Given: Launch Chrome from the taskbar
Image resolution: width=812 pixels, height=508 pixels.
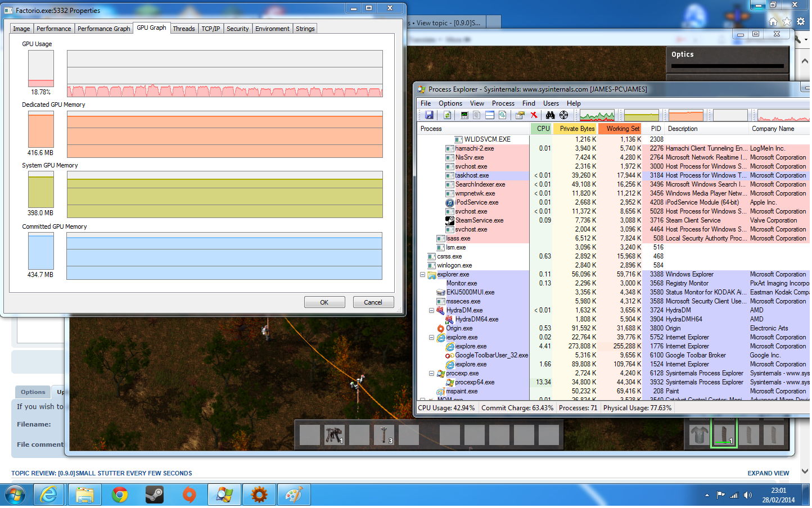Looking at the screenshot, I should (120, 495).
